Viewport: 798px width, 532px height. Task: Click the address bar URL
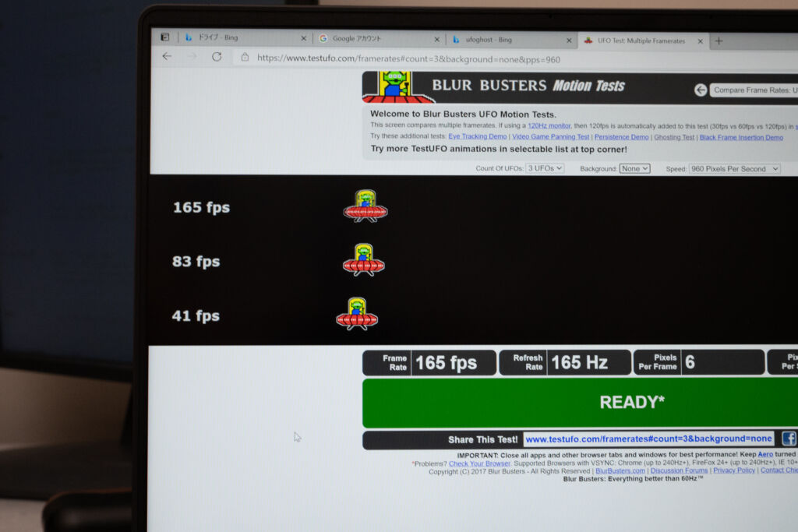point(408,58)
